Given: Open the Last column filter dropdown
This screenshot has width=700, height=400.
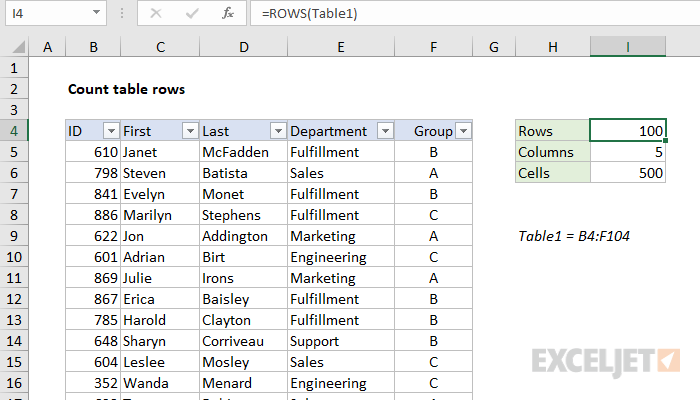Looking at the screenshot, I should point(276,131).
